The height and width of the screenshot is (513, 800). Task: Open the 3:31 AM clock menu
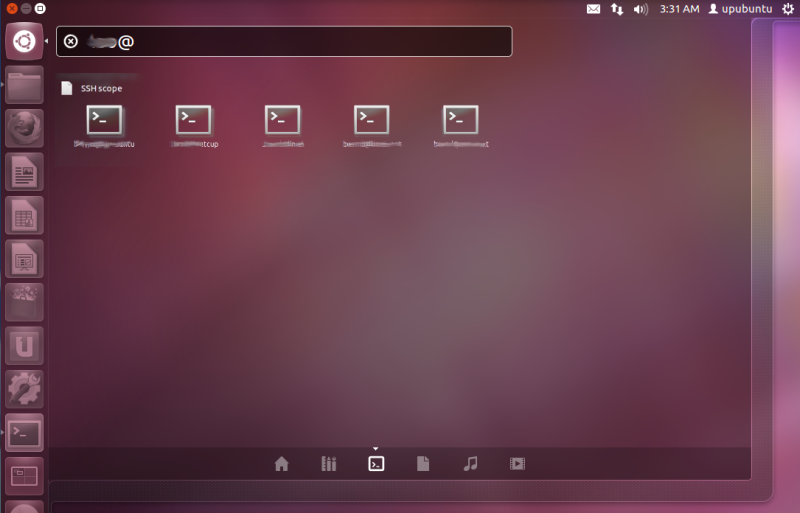[x=679, y=9]
